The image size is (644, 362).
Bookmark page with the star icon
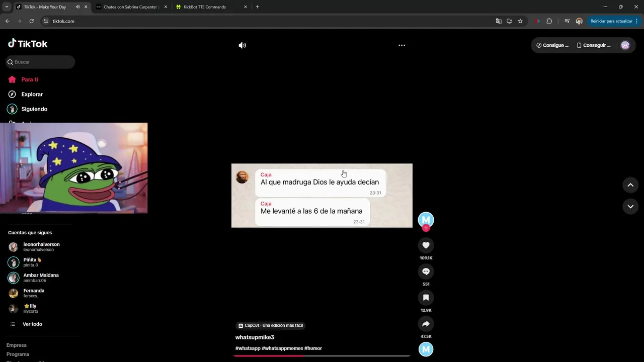pyautogui.click(x=520, y=21)
